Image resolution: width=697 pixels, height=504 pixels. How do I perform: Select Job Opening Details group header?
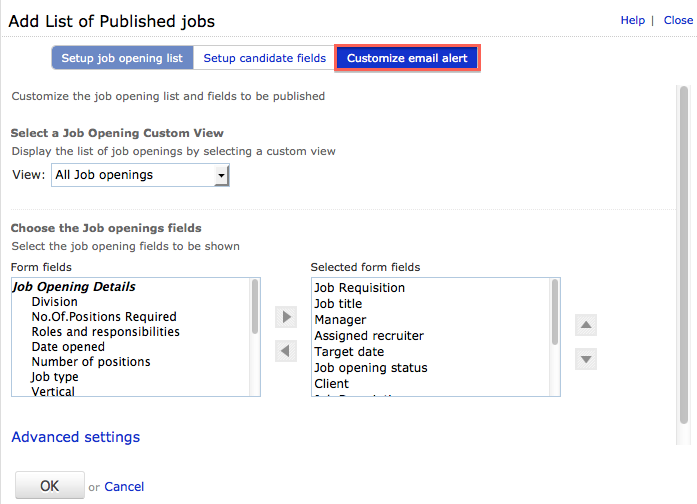pyautogui.click(x=74, y=287)
